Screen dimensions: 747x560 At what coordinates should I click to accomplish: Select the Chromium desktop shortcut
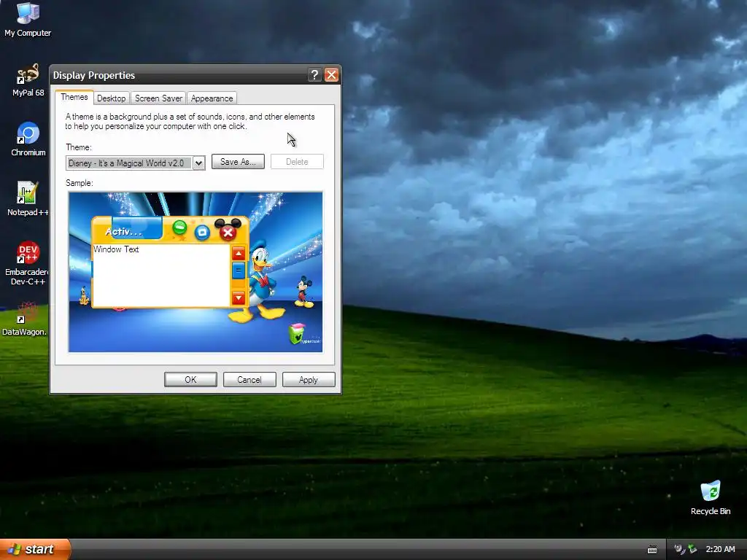(28, 139)
